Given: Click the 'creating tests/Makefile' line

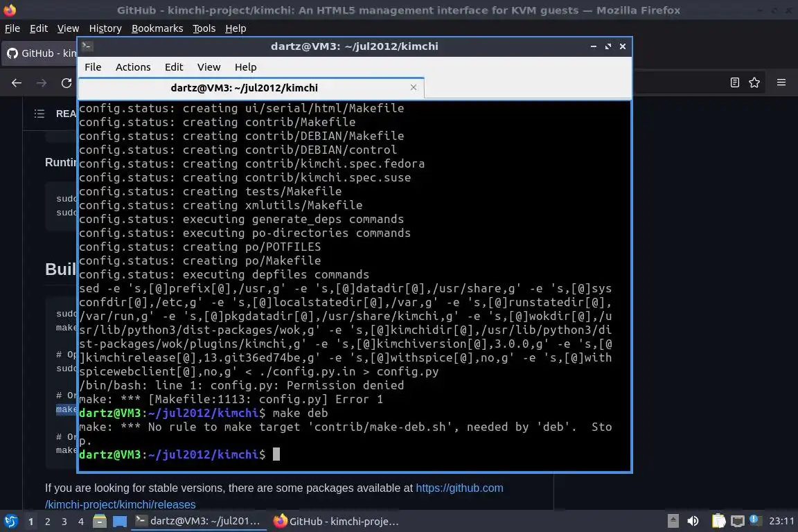Looking at the screenshot, I should 210,191.
